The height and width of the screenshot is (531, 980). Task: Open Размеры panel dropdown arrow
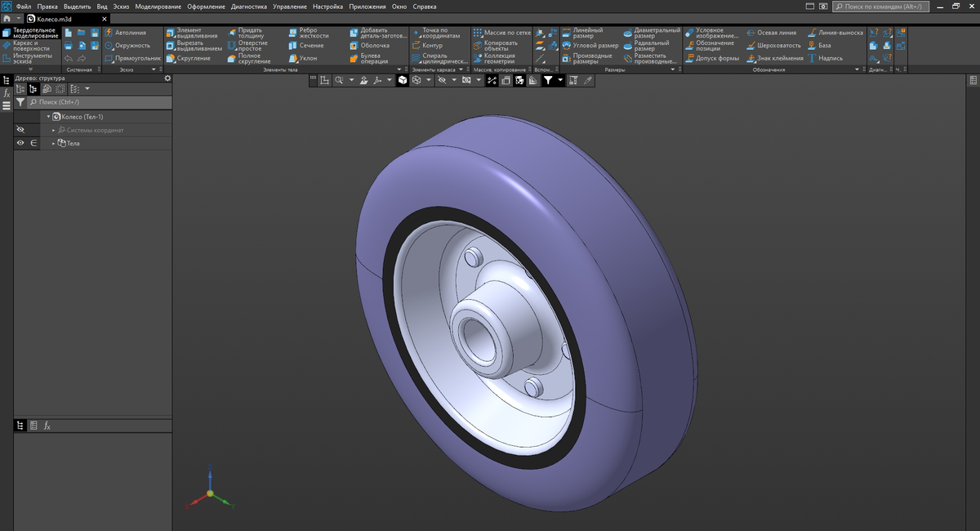(673, 69)
